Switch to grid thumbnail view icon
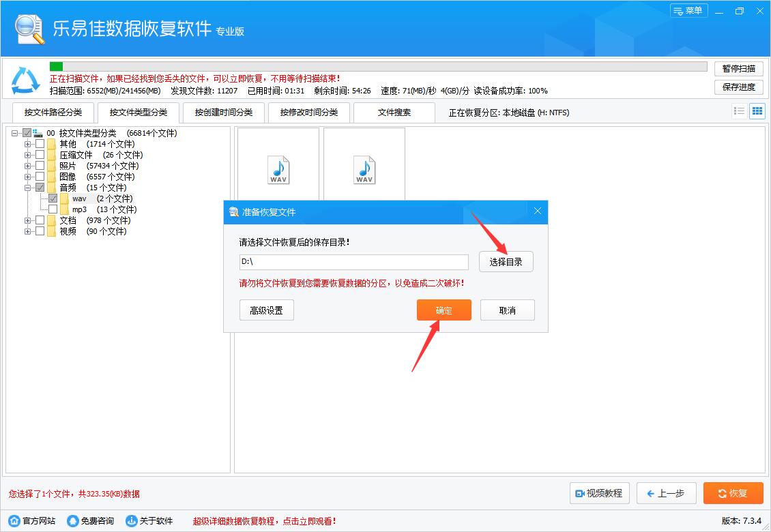 click(757, 111)
